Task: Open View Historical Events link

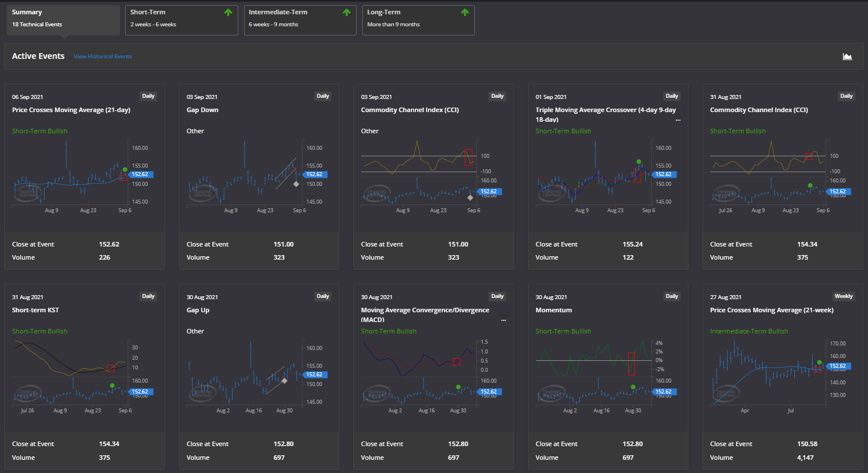Action: coord(102,57)
